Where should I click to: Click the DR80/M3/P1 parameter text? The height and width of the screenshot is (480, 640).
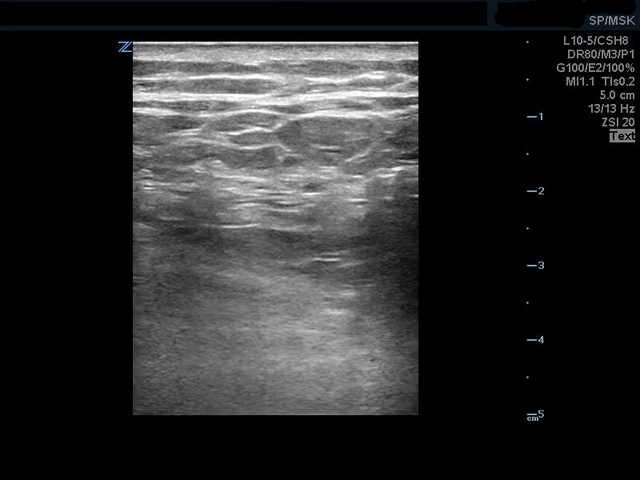click(601, 54)
